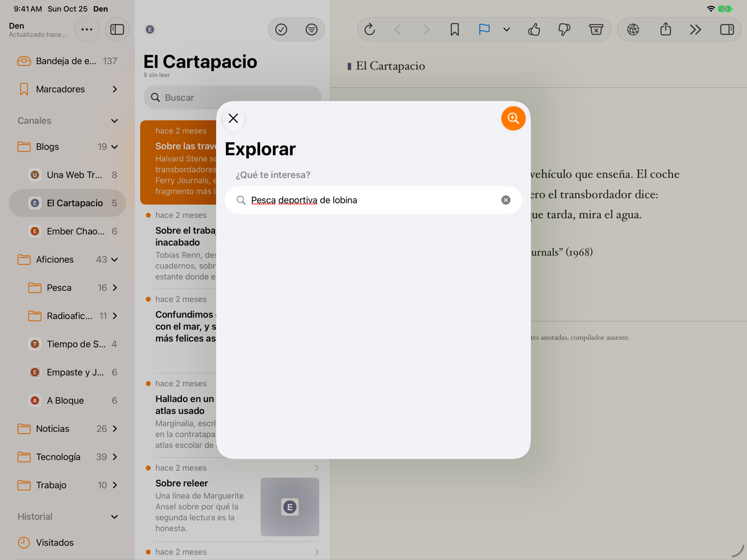Go to previous article
The image size is (747, 560).
click(x=398, y=29)
